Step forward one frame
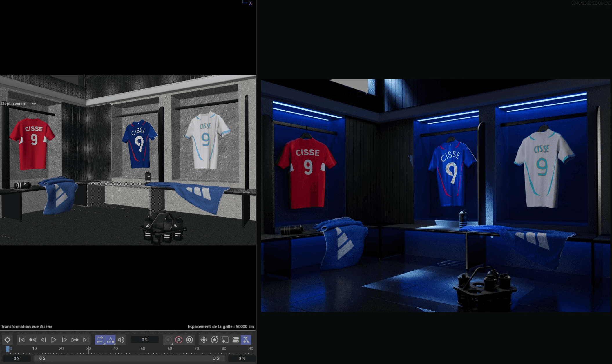Viewport: 612px width, 364px height. tap(64, 340)
